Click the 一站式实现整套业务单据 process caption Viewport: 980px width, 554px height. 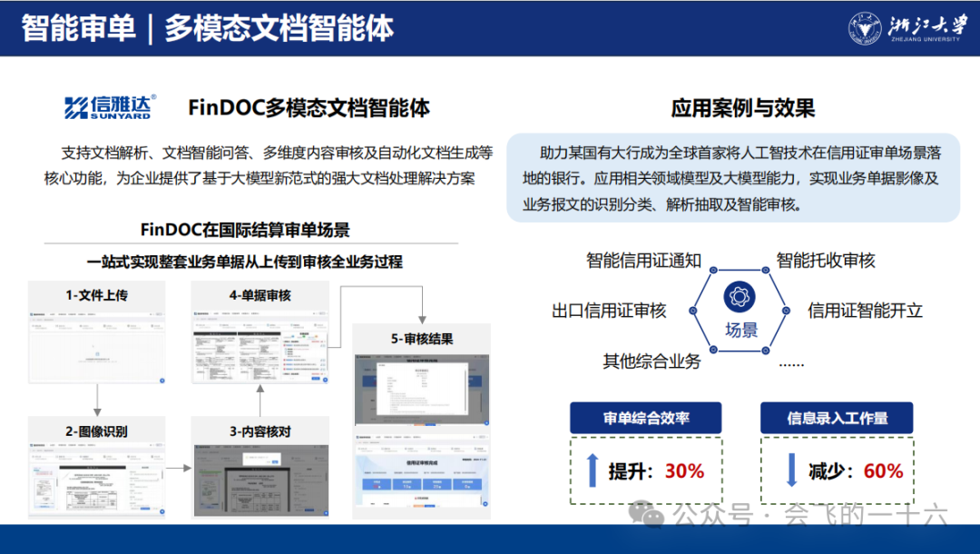244,262
